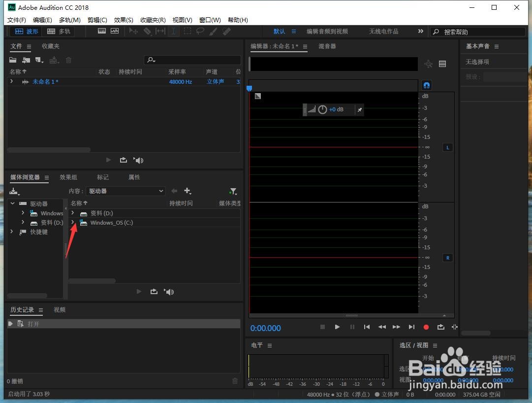
Task: Click the playhead marker on timeline
Action: coord(250,88)
